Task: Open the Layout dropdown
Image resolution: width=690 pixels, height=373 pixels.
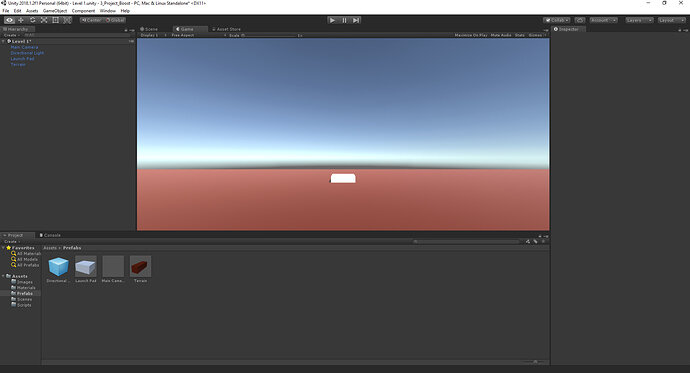Action: click(x=672, y=20)
